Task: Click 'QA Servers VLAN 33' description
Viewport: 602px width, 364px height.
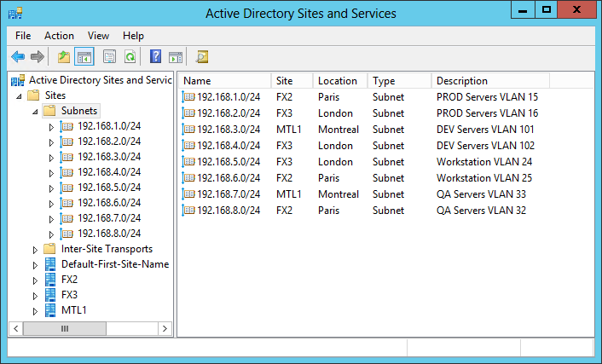Action: (481, 194)
